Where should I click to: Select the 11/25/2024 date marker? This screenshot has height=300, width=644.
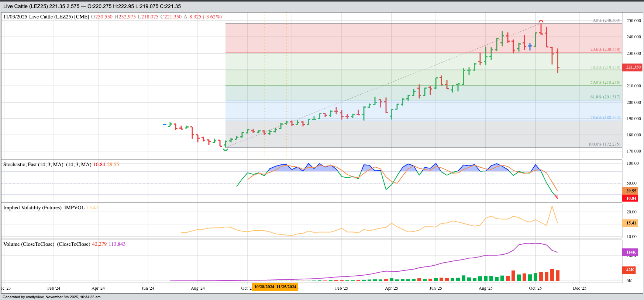point(286,287)
